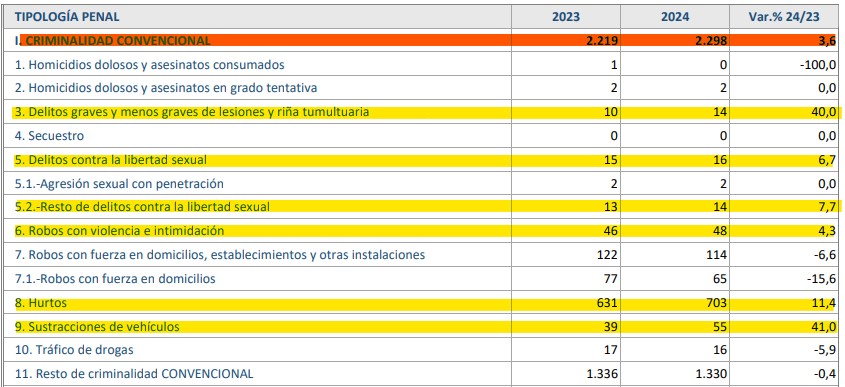Select the 2023 column header

566,17
